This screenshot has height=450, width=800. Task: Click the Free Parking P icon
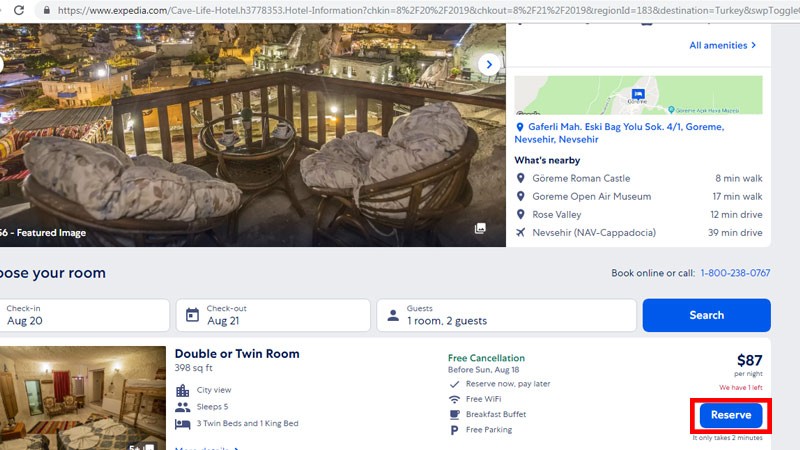tap(454, 430)
